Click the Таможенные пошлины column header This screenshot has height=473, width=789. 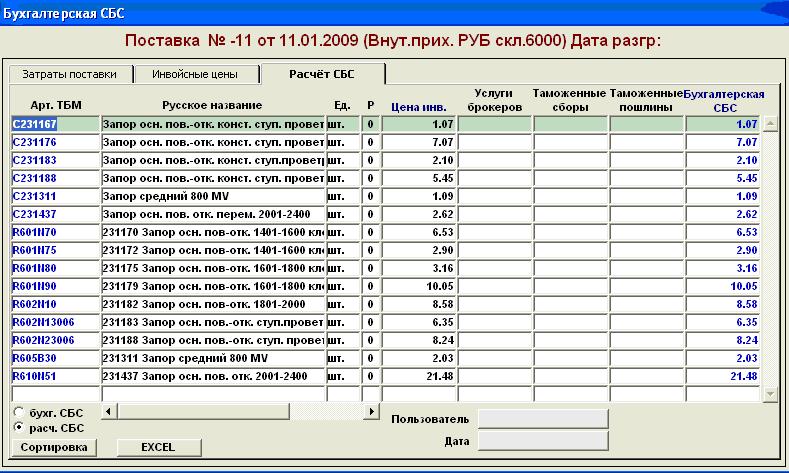click(646, 100)
